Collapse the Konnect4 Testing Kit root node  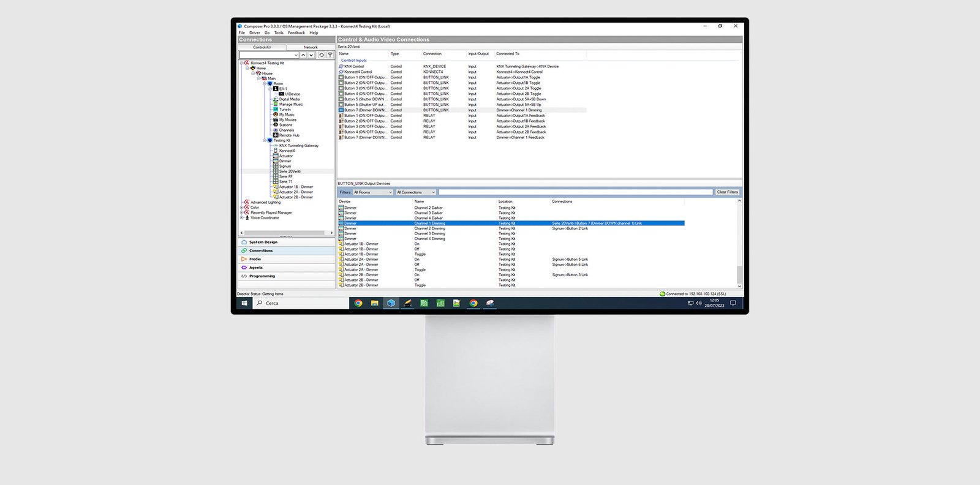click(242, 63)
